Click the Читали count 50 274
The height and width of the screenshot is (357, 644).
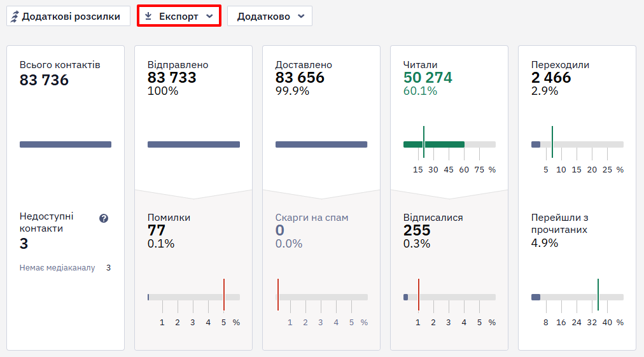428,77
